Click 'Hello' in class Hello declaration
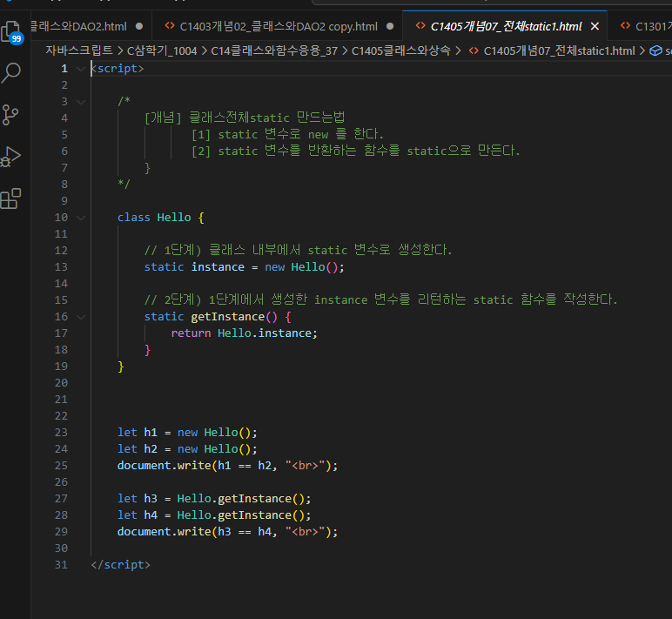672x619 pixels. click(x=174, y=218)
